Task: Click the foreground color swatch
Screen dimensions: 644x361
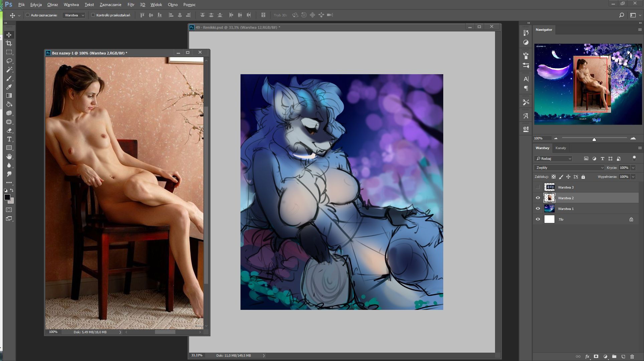Action: 7,197
